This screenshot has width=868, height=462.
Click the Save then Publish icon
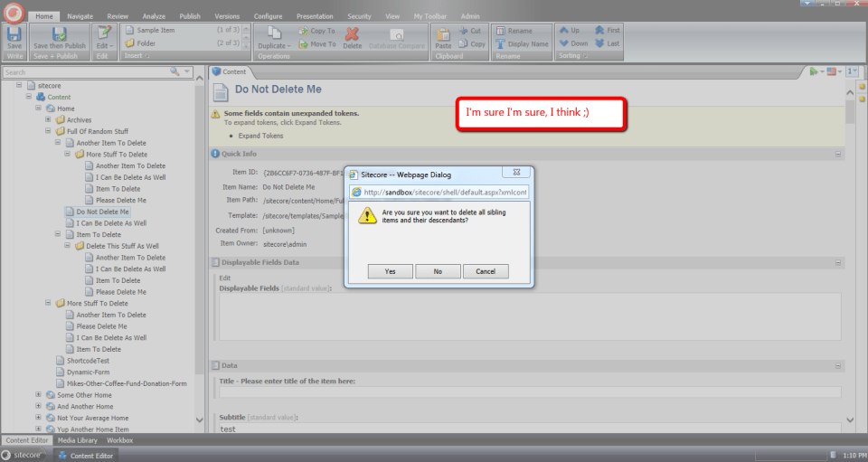click(60, 34)
